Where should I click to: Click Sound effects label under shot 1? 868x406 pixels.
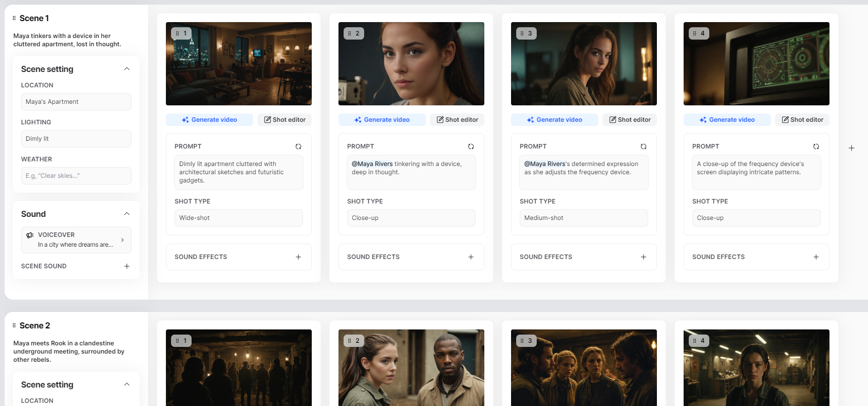[201, 257]
